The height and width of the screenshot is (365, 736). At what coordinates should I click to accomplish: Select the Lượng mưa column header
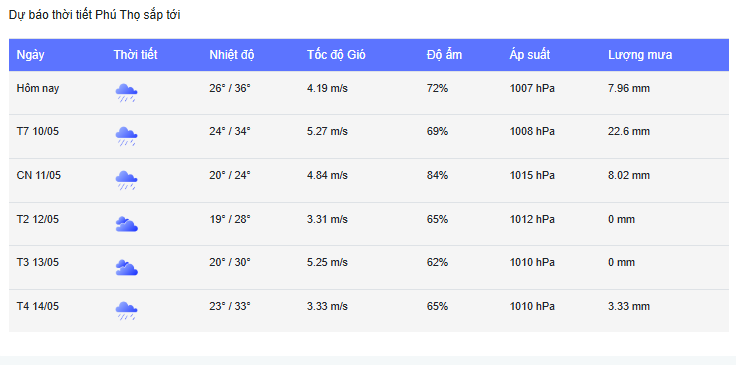coord(640,55)
